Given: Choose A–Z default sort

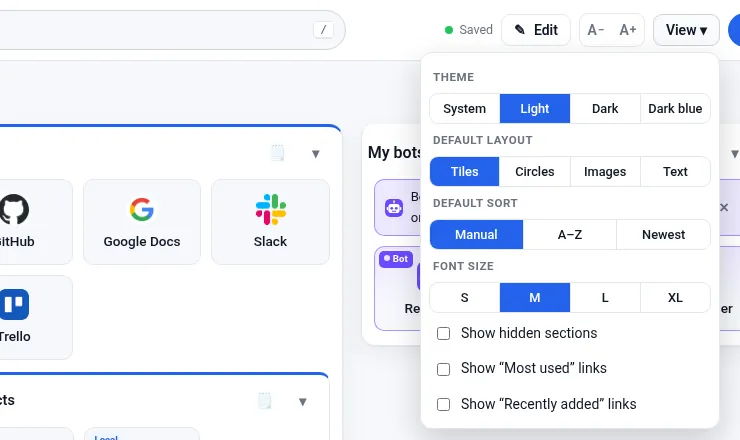Looking at the screenshot, I should tap(570, 235).
